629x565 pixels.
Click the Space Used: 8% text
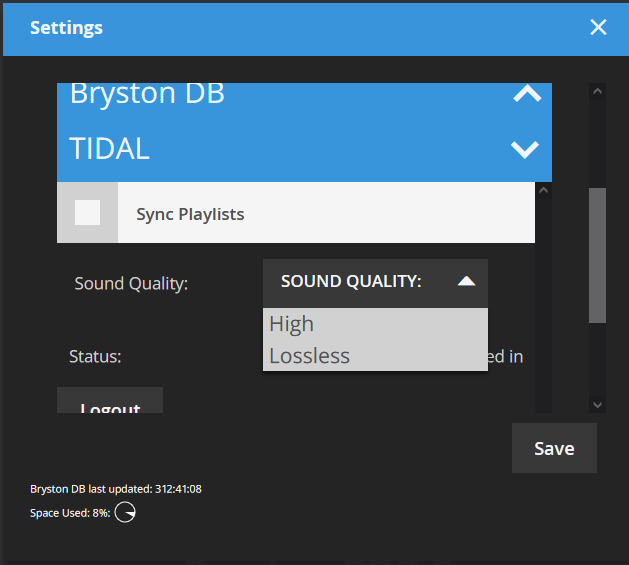coord(70,513)
